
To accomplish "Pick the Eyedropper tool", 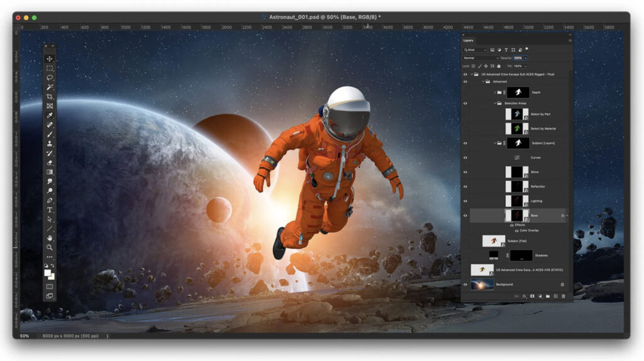I will pyautogui.click(x=50, y=116).
